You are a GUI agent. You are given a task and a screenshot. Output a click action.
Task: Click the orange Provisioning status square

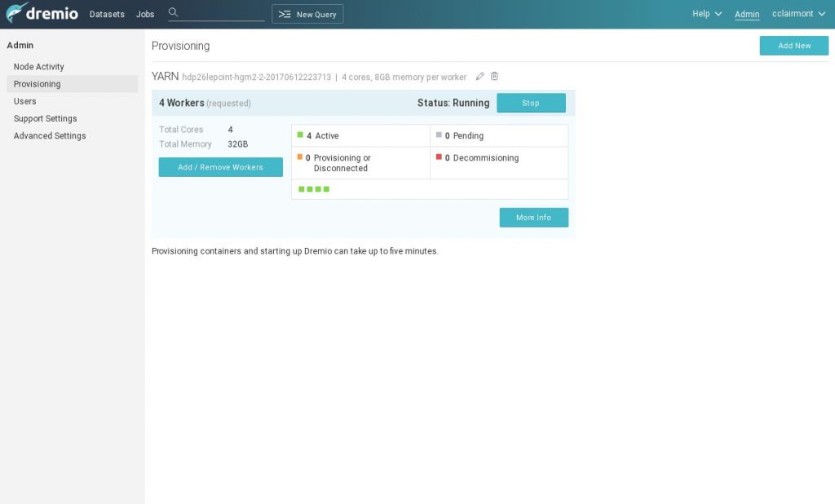[300, 157]
